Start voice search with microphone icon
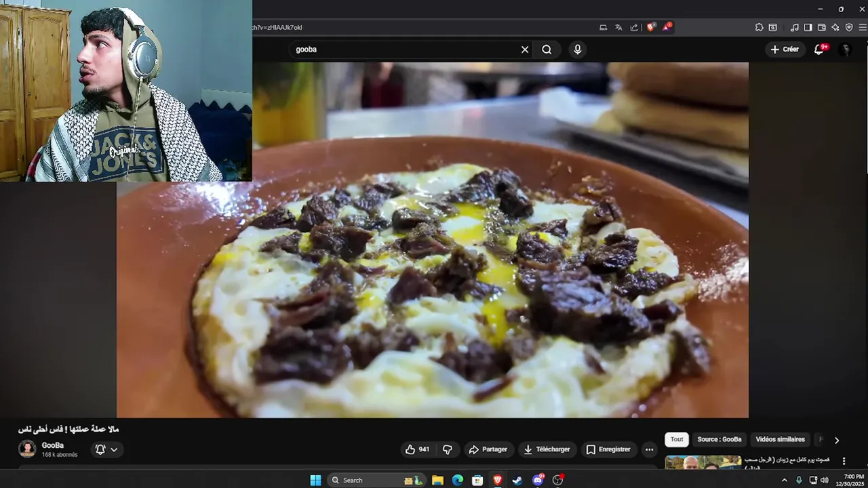The height and width of the screenshot is (488, 868). point(577,49)
